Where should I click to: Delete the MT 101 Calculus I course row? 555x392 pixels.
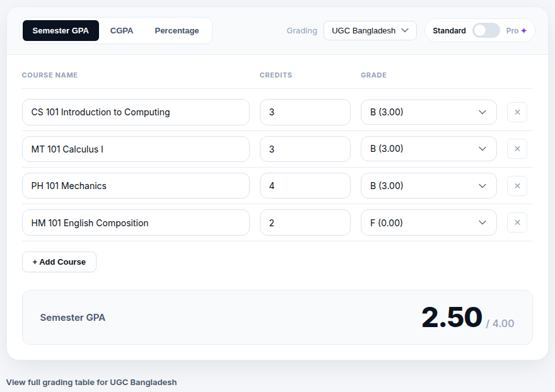pyautogui.click(x=517, y=149)
